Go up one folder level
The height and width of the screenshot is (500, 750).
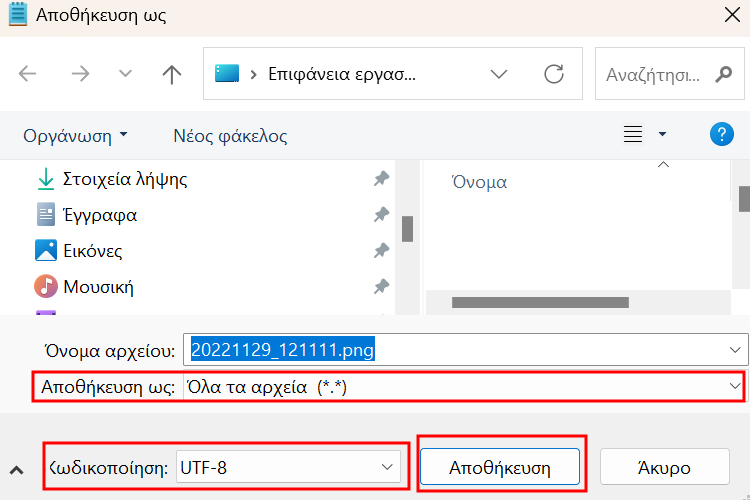point(172,74)
